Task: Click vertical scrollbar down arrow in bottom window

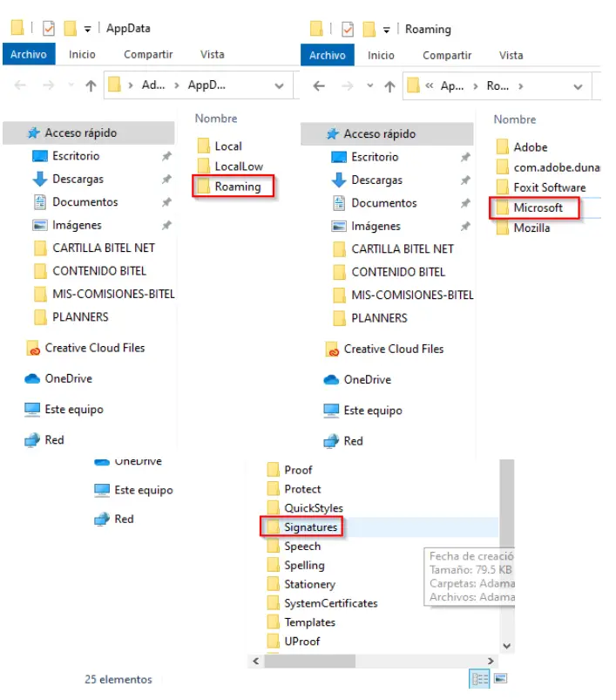Action: tap(507, 646)
